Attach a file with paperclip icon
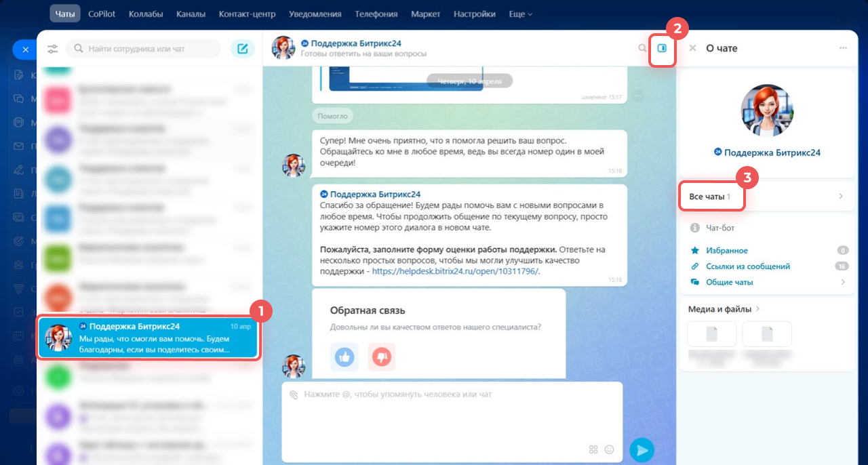Image resolution: width=868 pixels, height=465 pixels. (x=294, y=395)
